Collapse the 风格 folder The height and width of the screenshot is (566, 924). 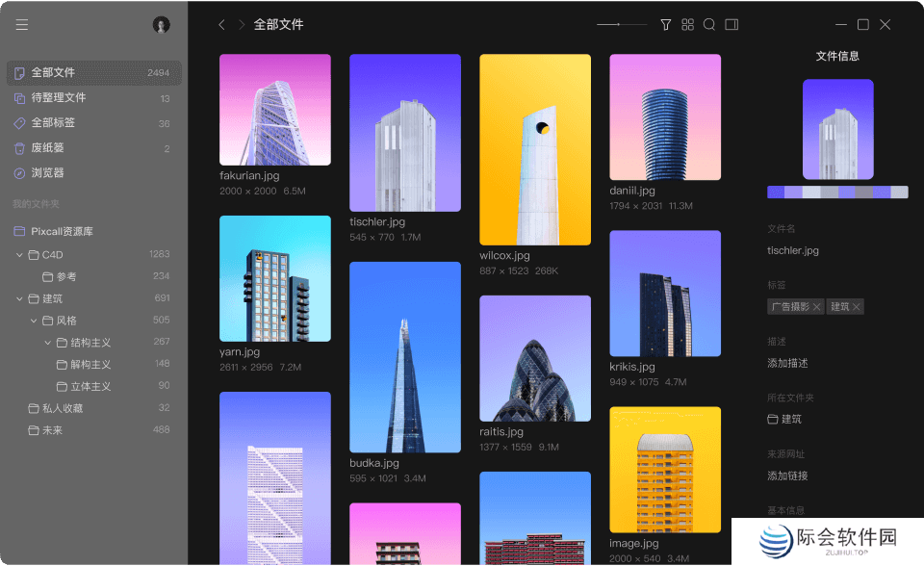(33, 320)
